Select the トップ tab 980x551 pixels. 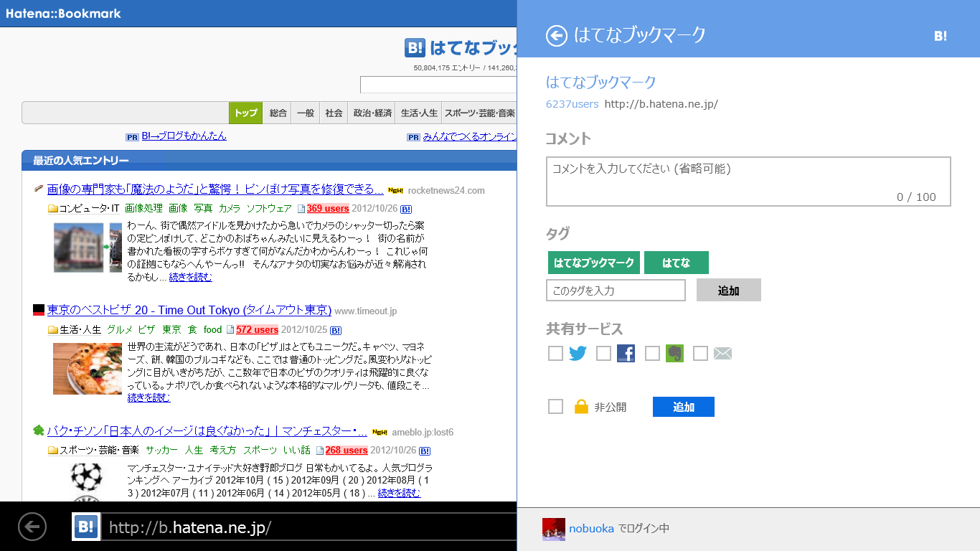pyautogui.click(x=246, y=113)
